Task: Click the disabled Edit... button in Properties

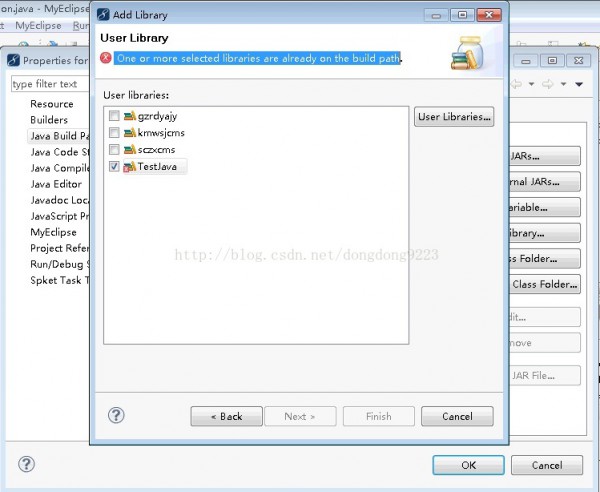Action: coord(545,317)
